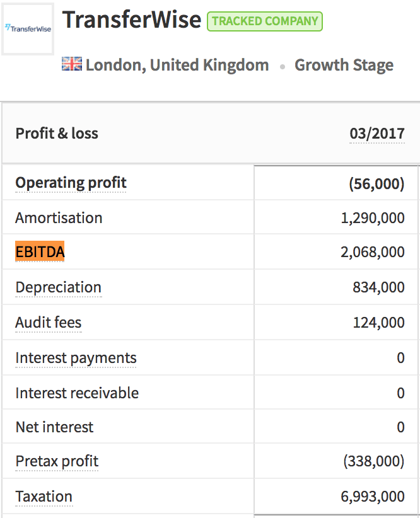Click the Taxation row label
The image size is (420, 518).
point(44,497)
